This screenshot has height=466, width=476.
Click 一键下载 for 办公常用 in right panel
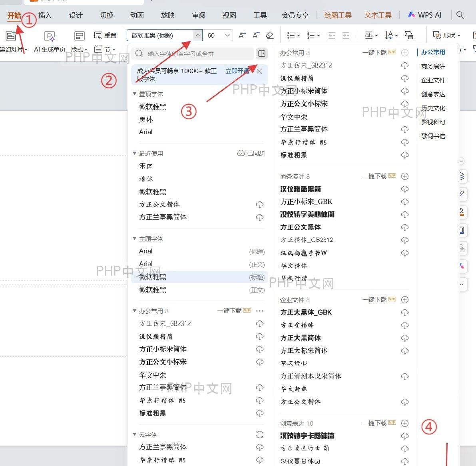(x=374, y=52)
